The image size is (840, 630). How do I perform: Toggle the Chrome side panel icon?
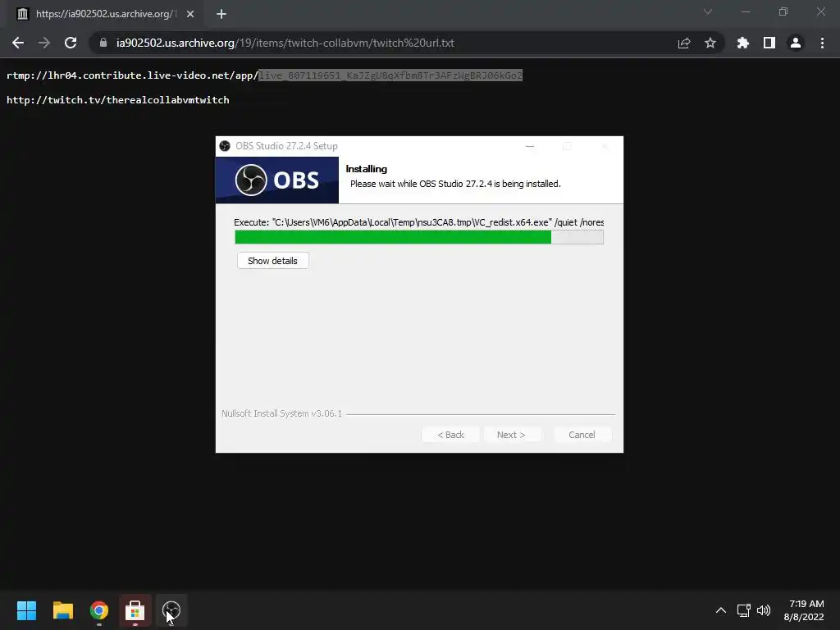(769, 43)
